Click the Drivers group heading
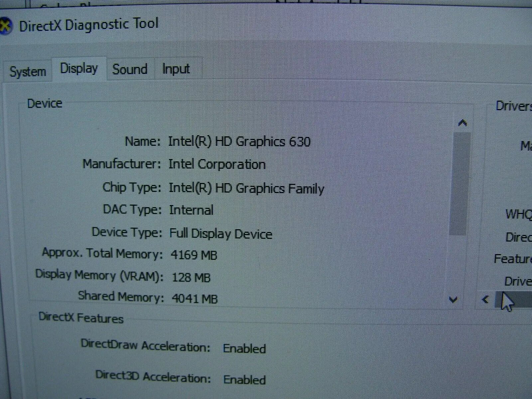The image size is (532, 399). point(514,106)
